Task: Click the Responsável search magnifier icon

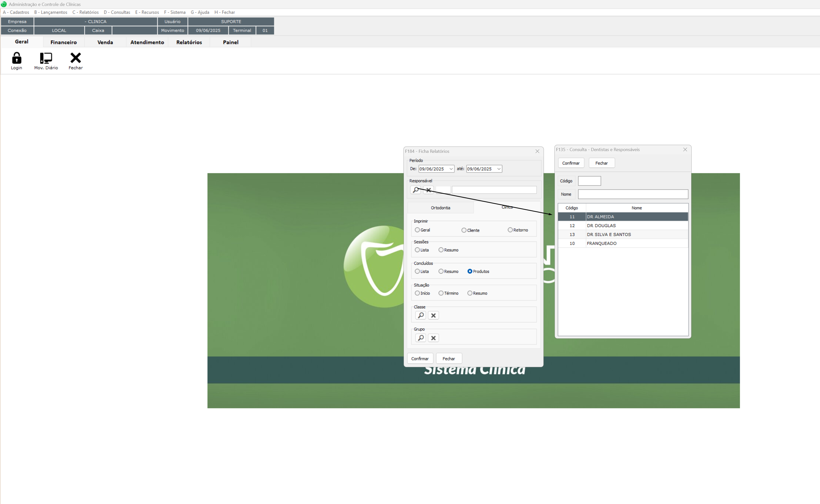Action: click(415, 190)
